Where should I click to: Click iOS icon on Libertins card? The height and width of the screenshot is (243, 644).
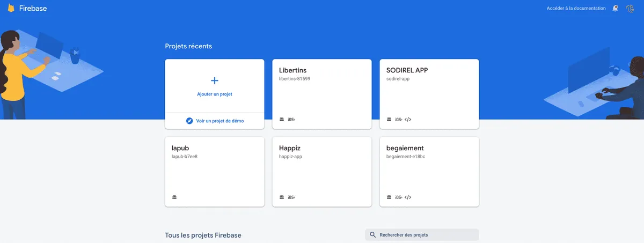[x=291, y=119]
